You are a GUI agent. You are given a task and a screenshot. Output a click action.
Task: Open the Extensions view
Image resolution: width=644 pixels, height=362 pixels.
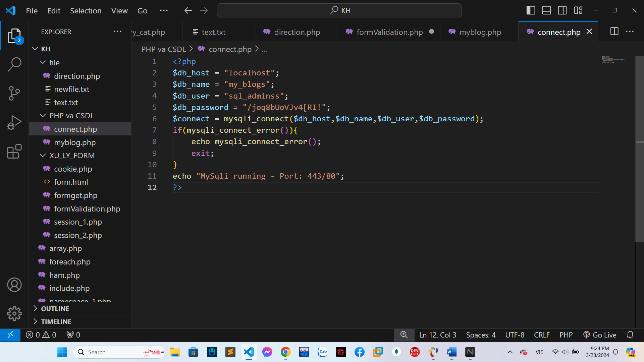click(14, 152)
